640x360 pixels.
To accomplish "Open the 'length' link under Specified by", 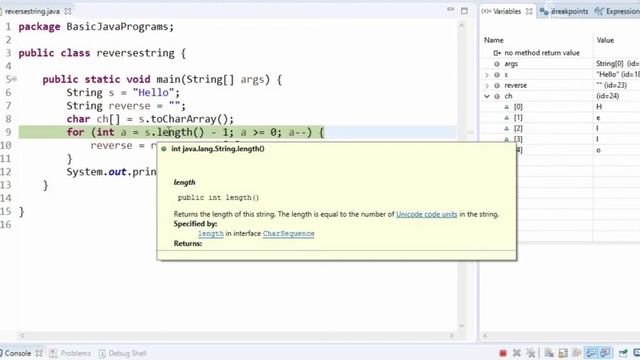I will pos(211,233).
